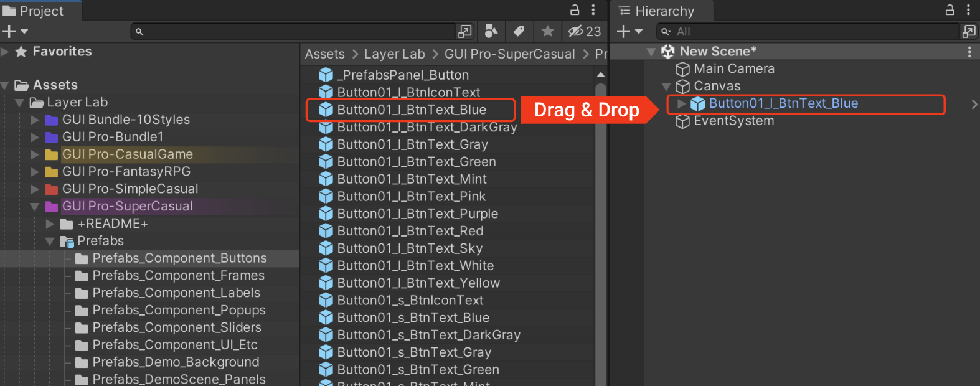Open the Project create plus dropdown

[15, 31]
